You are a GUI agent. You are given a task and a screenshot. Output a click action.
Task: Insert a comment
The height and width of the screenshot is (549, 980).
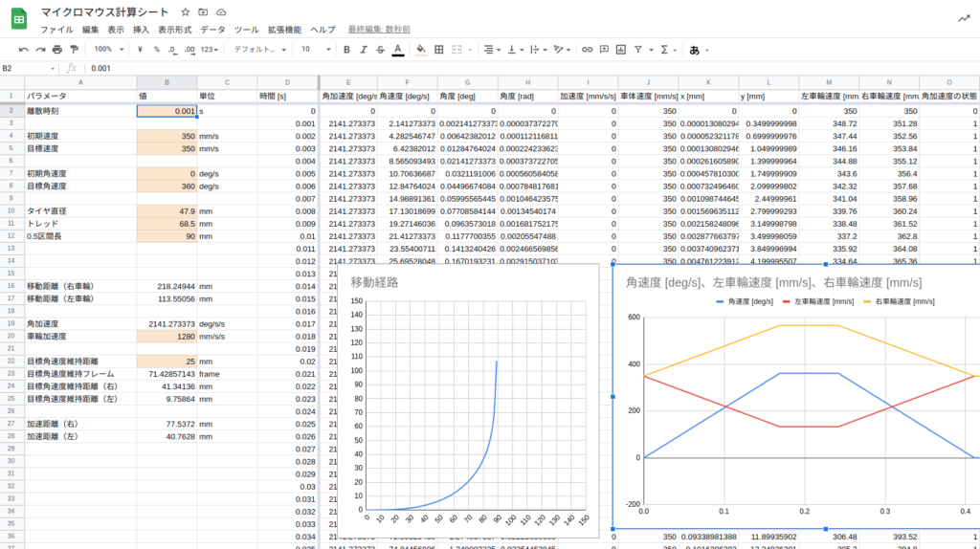[x=605, y=50]
